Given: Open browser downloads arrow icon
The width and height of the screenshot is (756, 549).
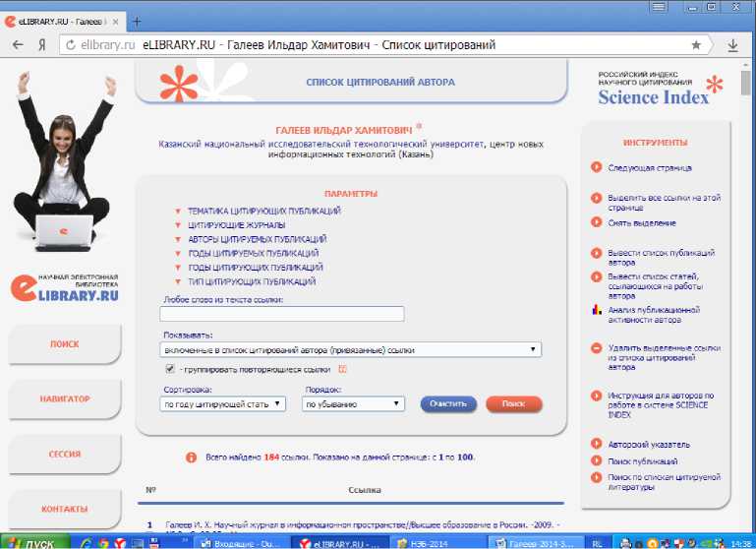Looking at the screenshot, I should [x=732, y=45].
